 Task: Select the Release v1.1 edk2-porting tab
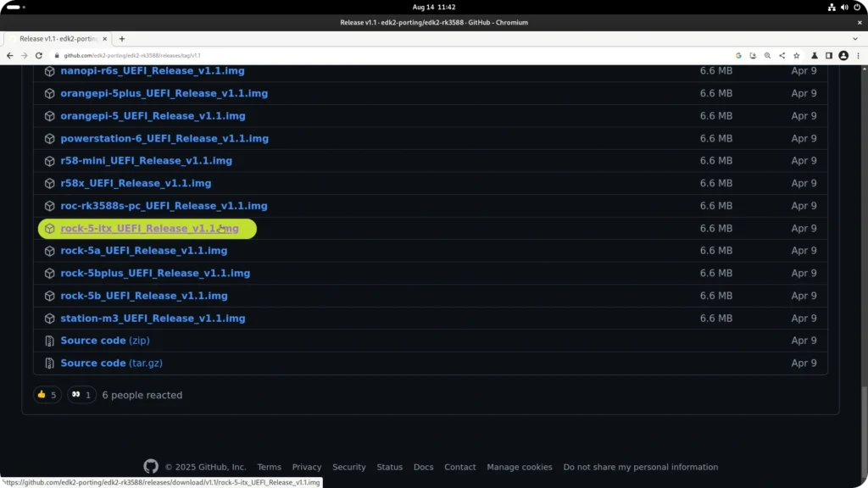[x=58, y=39]
